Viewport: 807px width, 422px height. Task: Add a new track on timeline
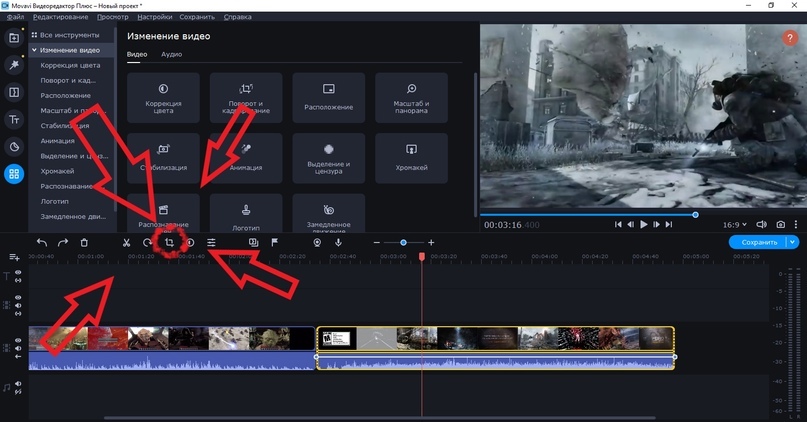(x=14, y=257)
